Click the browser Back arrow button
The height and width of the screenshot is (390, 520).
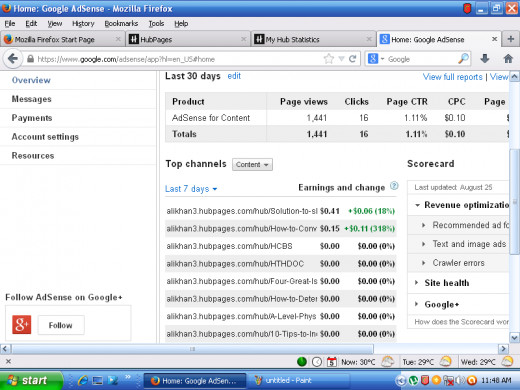[13, 59]
